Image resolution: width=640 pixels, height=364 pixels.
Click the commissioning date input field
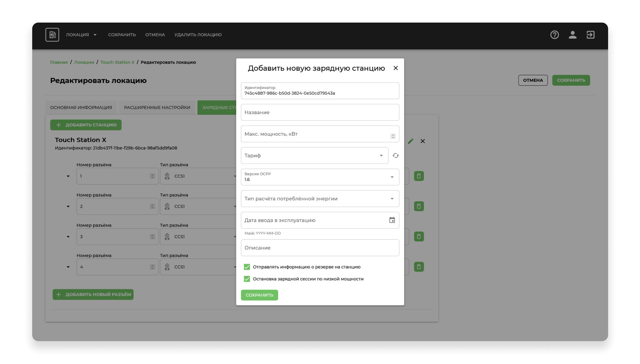tap(320, 220)
